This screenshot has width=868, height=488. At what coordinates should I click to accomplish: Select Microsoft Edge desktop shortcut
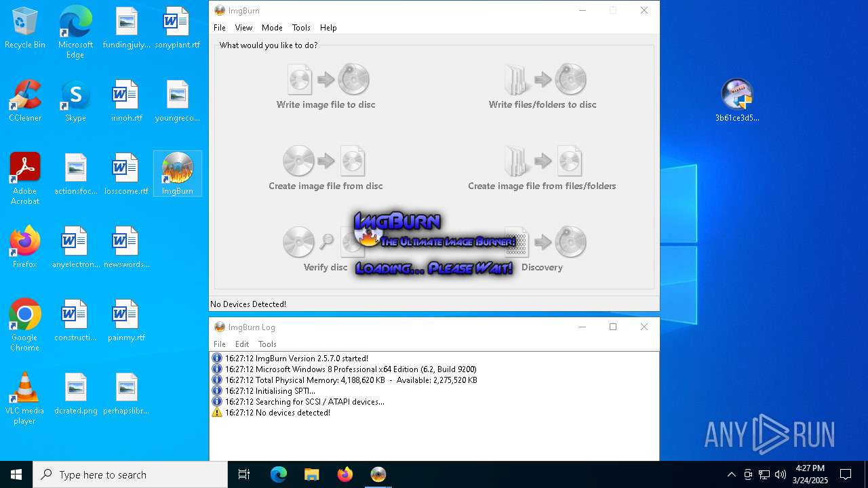pyautogui.click(x=75, y=33)
